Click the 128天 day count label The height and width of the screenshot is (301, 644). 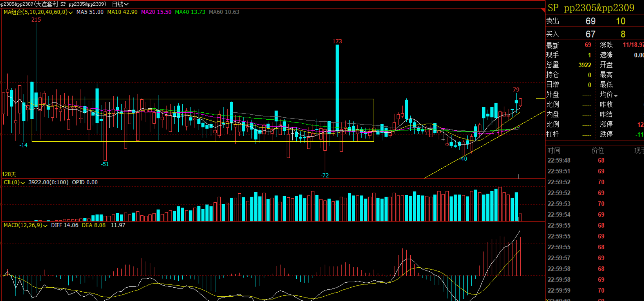tap(9, 174)
